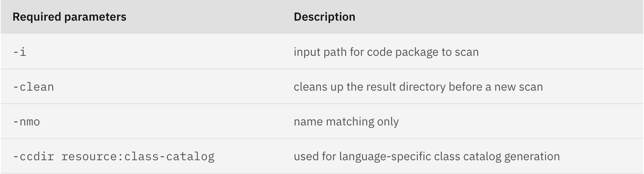The image size is (644, 174).
Task: Select the -clean parameter cell
Action: (x=33, y=87)
